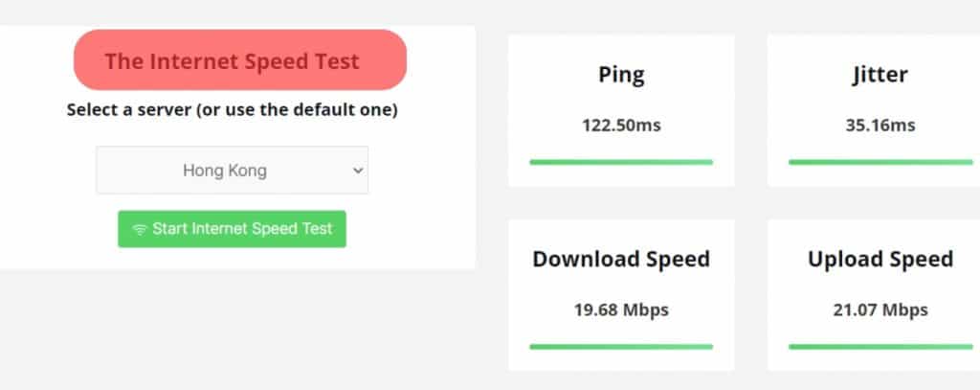
Task: Start the Internet Speed Test
Action: click(232, 229)
